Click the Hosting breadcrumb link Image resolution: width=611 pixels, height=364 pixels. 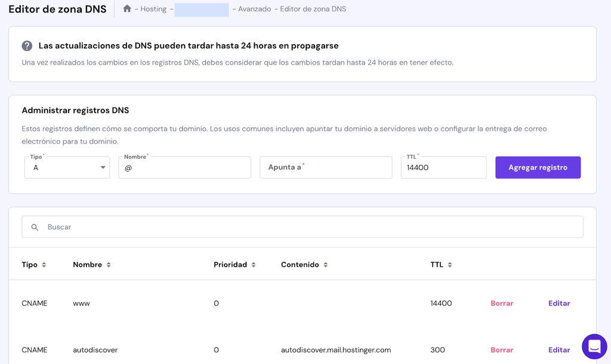(153, 9)
